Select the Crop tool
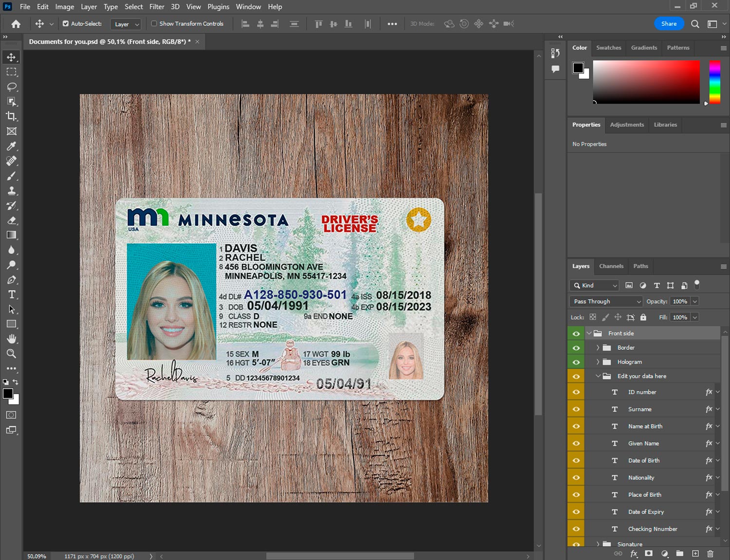Image resolution: width=730 pixels, height=560 pixels. (12, 116)
